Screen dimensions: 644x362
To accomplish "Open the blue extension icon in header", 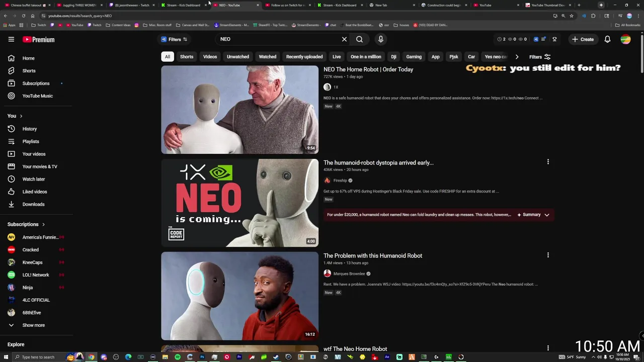I will (536, 39).
